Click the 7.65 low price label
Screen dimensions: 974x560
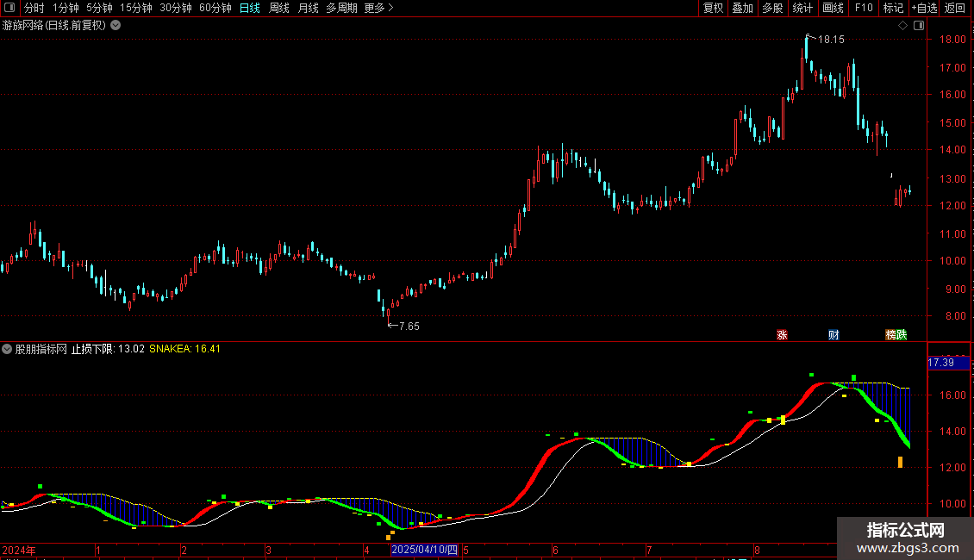pyautogui.click(x=409, y=326)
